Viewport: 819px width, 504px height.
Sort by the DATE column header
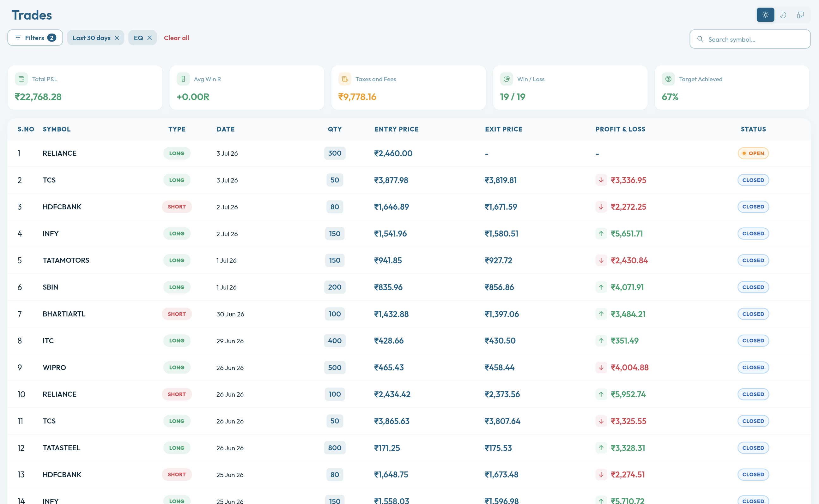(x=225, y=129)
